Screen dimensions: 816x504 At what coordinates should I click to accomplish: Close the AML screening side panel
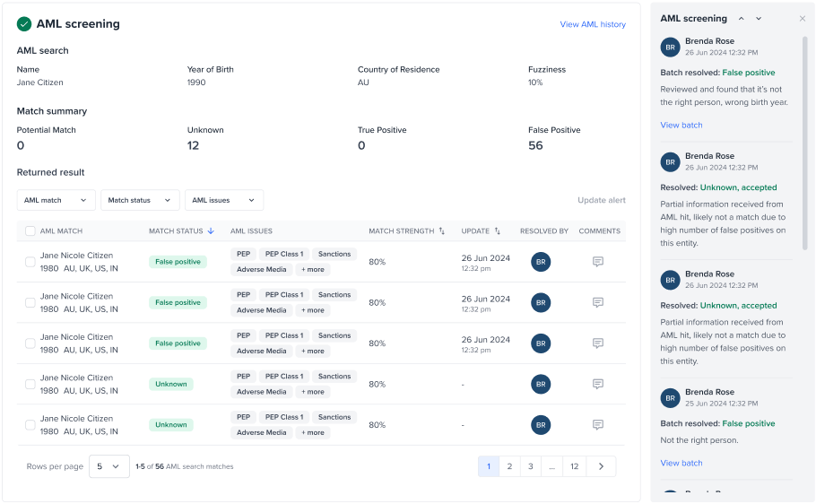click(802, 19)
